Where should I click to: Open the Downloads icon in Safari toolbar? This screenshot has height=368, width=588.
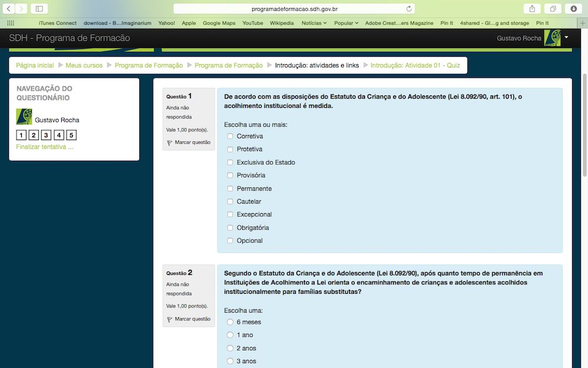(573, 8)
